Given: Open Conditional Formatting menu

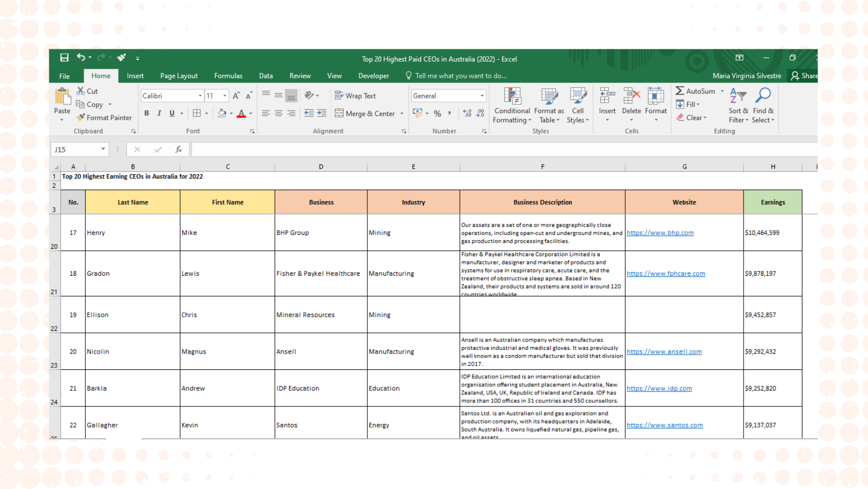Looking at the screenshot, I should 511,106.
